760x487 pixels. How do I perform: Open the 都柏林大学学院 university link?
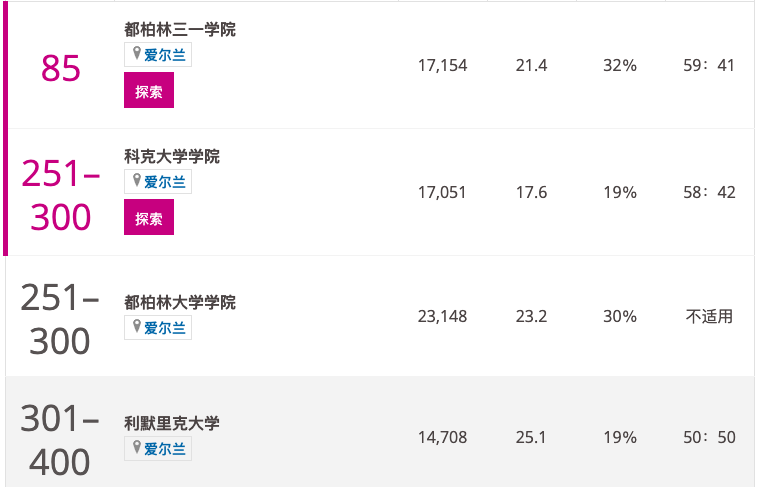(x=180, y=302)
